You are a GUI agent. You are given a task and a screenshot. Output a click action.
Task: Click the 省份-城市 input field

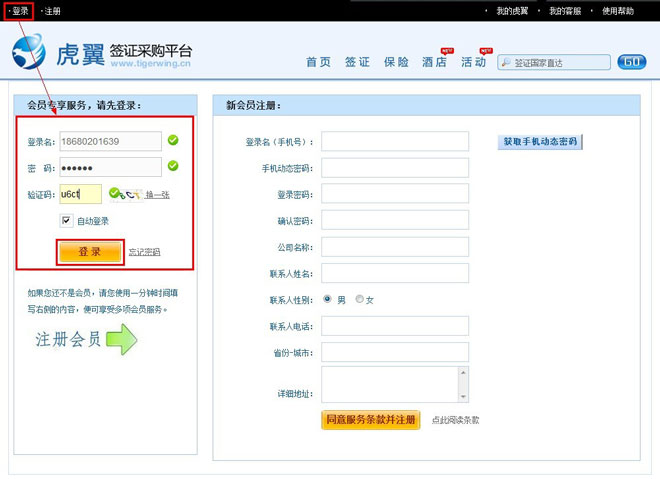tap(395, 352)
